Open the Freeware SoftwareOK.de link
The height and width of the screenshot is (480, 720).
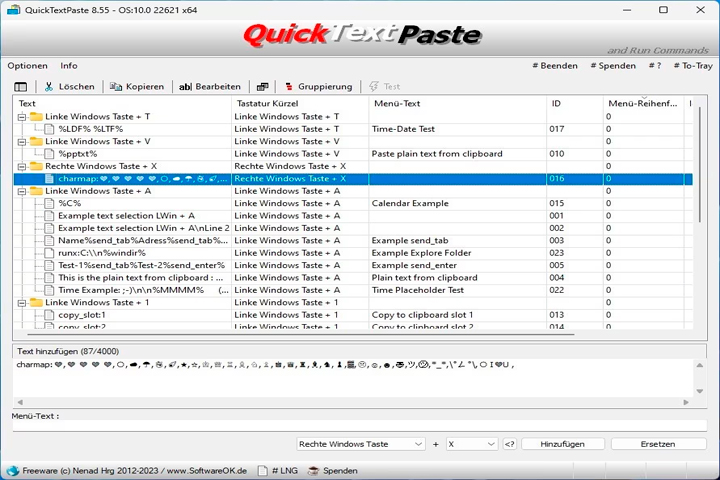point(135,471)
